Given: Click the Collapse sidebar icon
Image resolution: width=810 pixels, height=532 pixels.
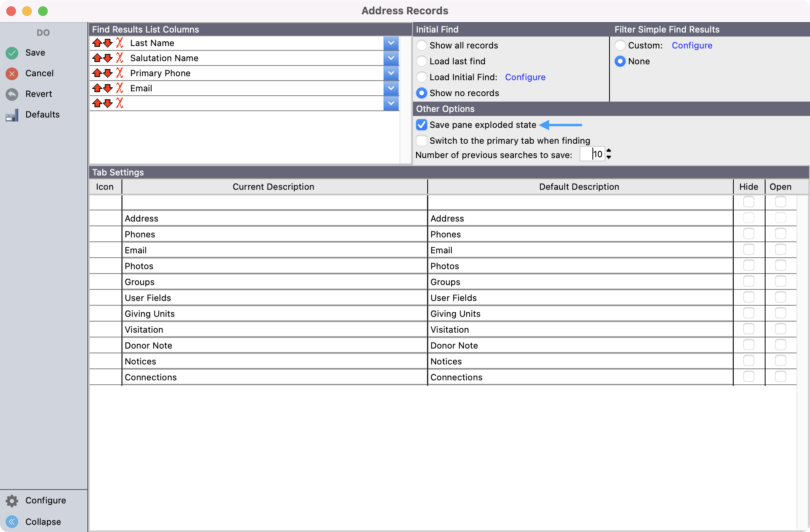Looking at the screenshot, I should 12,522.
